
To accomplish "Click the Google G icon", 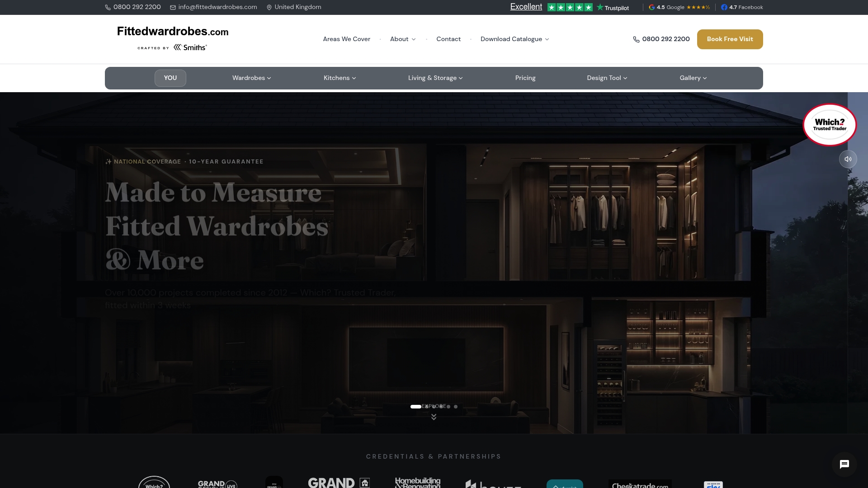I will coord(652,7).
